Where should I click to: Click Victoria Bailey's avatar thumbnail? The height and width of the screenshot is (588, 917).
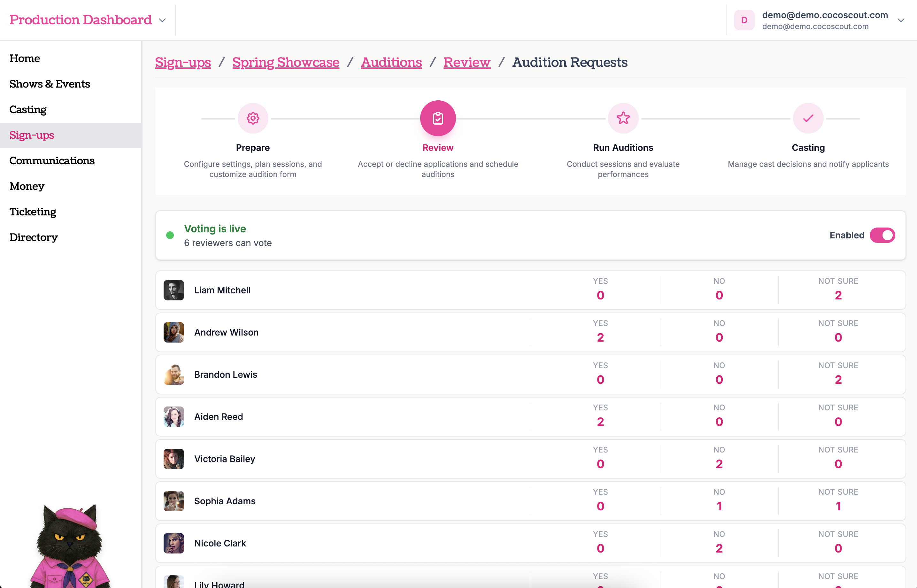(174, 459)
